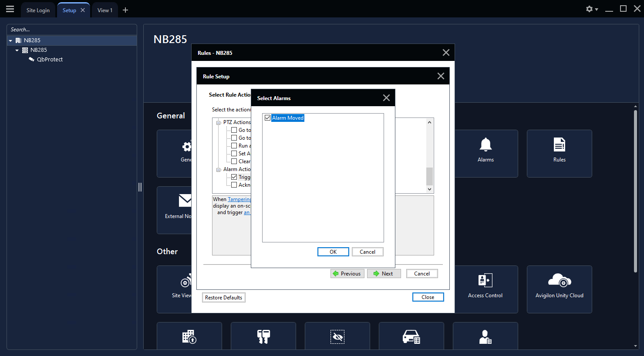The height and width of the screenshot is (356, 644).
Task: Confirm alarm selection with OK
Action: (333, 252)
